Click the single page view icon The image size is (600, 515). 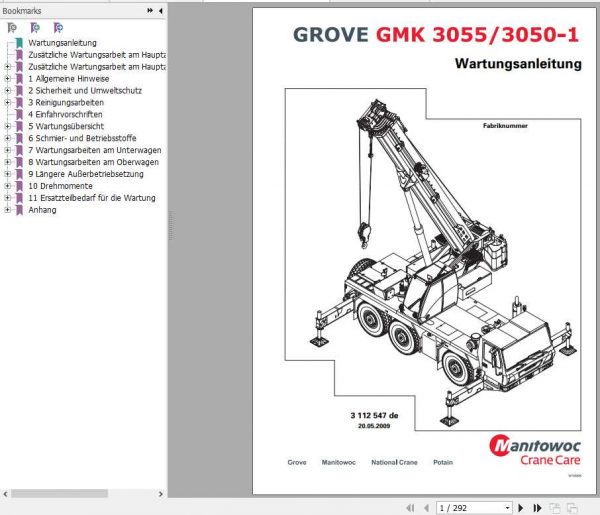click(554, 508)
